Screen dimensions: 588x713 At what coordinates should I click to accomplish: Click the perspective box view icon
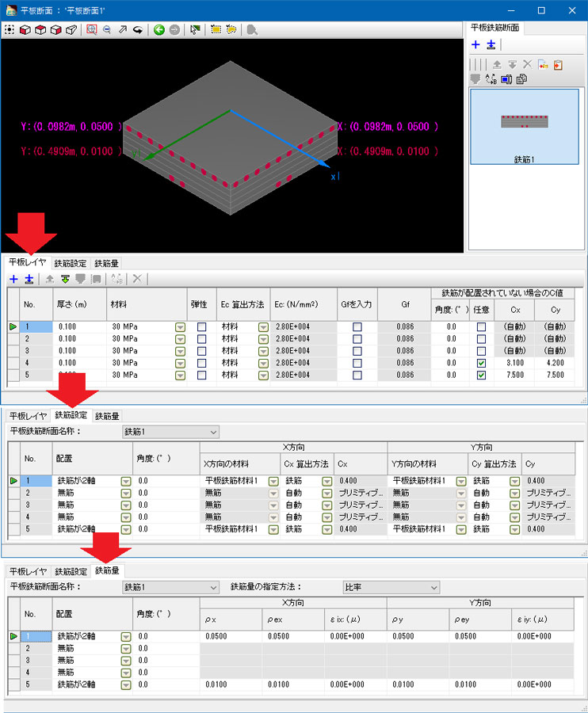coord(71,30)
